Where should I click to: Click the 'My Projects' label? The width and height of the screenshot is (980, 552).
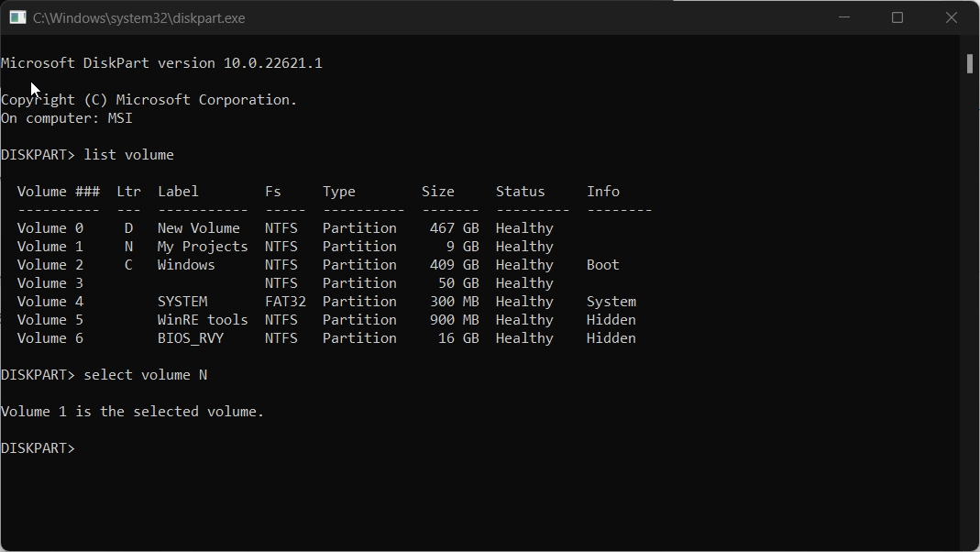click(x=203, y=247)
